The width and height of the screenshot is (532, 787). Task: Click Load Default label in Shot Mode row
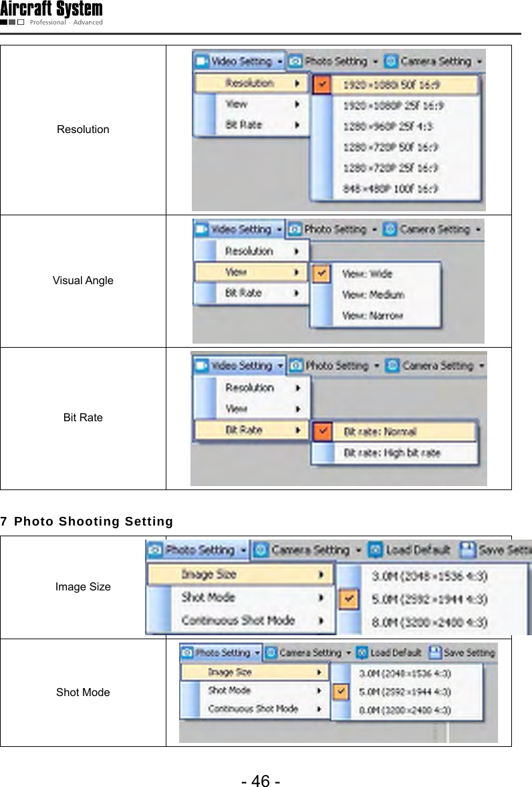[396, 653]
